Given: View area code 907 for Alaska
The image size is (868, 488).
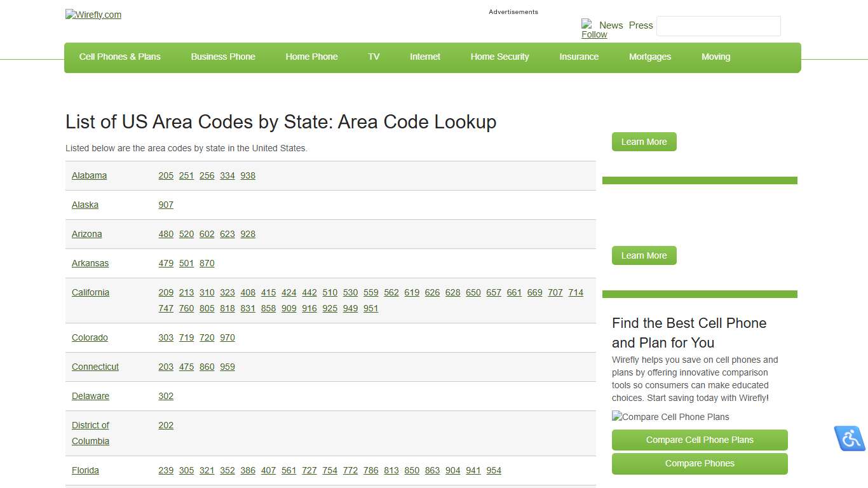Looking at the screenshot, I should [x=166, y=205].
